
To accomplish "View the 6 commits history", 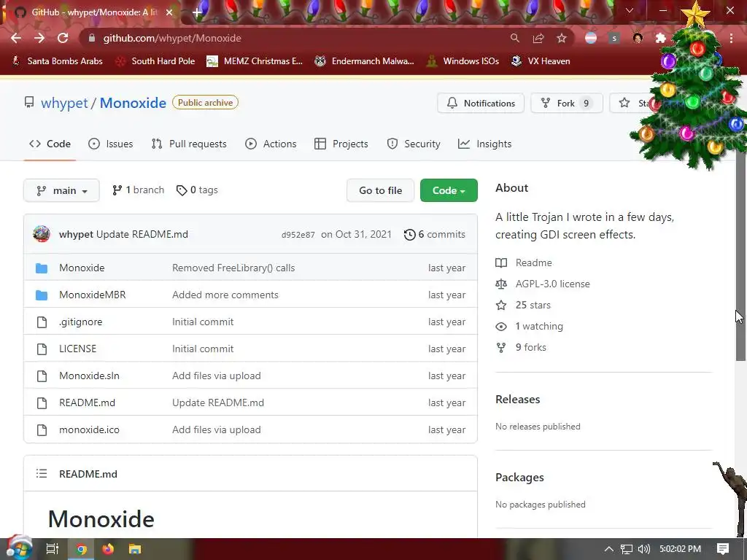I will tap(435, 234).
